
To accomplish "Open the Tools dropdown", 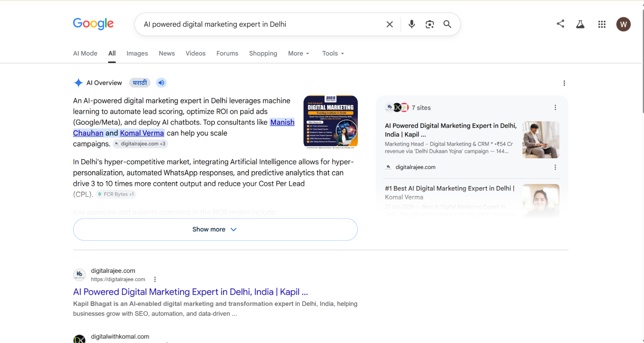I will pos(333,53).
